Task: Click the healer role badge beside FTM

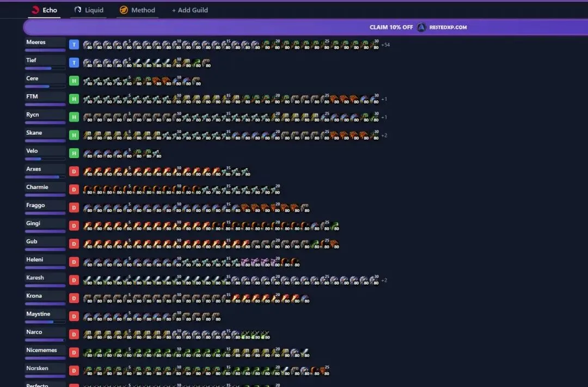Action: coord(74,99)
